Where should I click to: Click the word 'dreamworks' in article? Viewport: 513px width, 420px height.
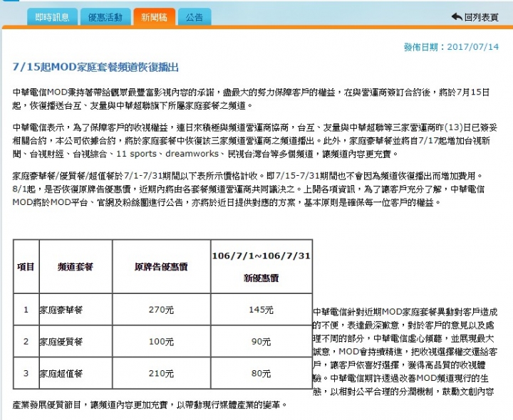tap(192, 154)
